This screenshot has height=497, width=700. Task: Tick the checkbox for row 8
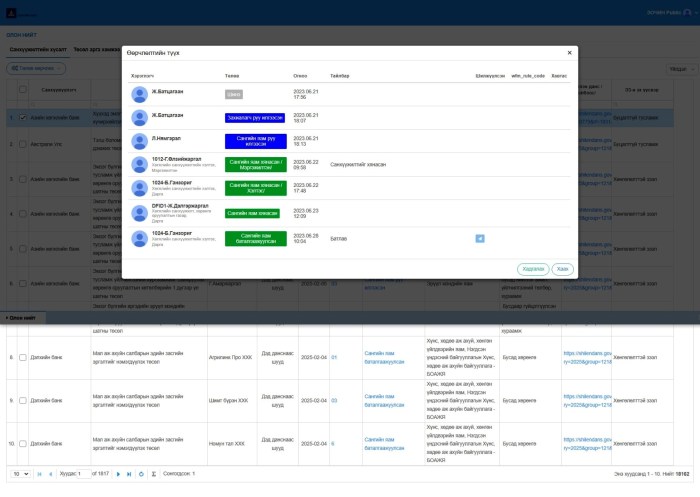click(x=23, y=357)
